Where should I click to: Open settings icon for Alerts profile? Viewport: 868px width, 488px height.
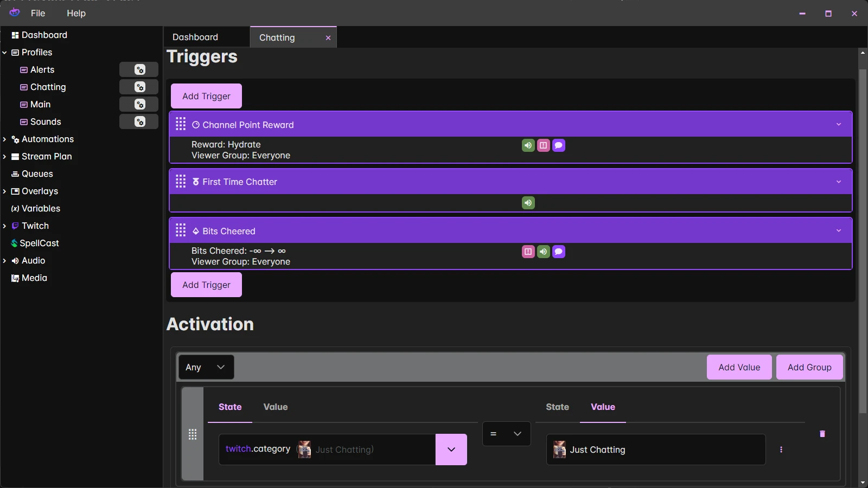139,69
